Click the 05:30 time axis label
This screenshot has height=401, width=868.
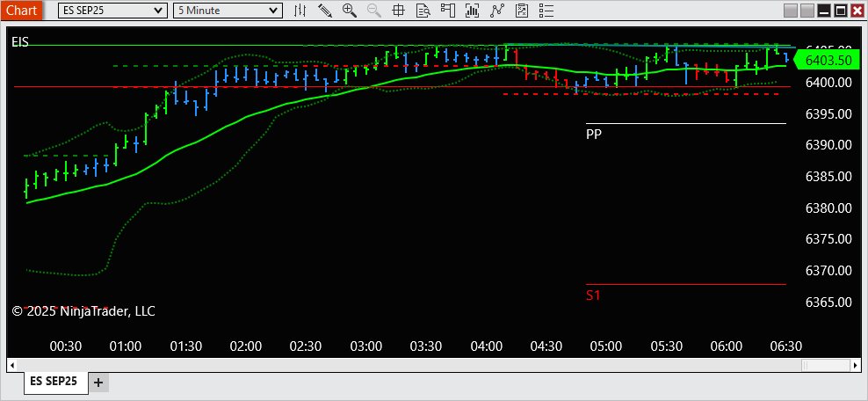click(x=666, y=346)
